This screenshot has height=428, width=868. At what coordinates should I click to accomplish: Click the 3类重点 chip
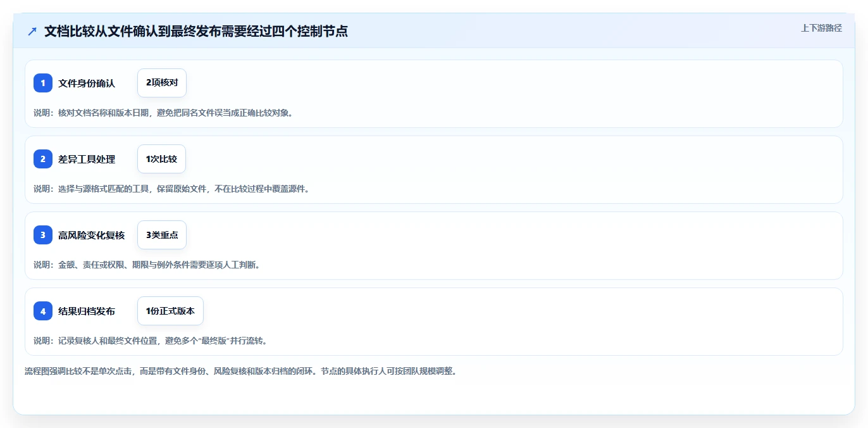coord(162,235)
